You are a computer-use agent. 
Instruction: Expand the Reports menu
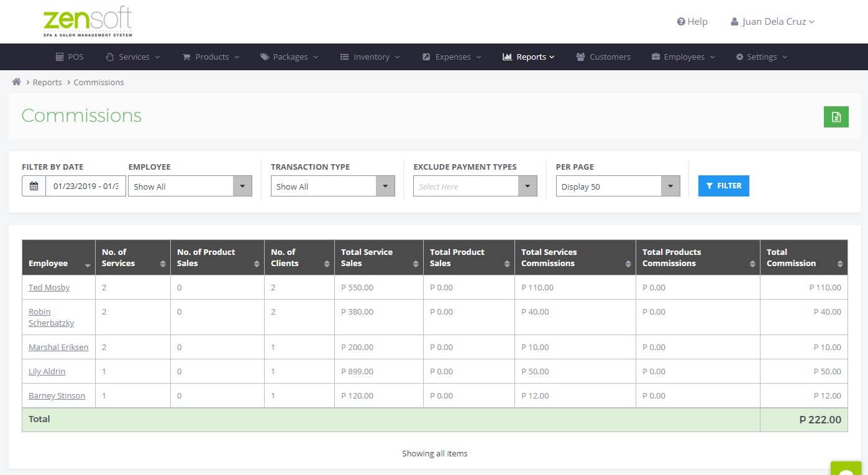[529, 57]
